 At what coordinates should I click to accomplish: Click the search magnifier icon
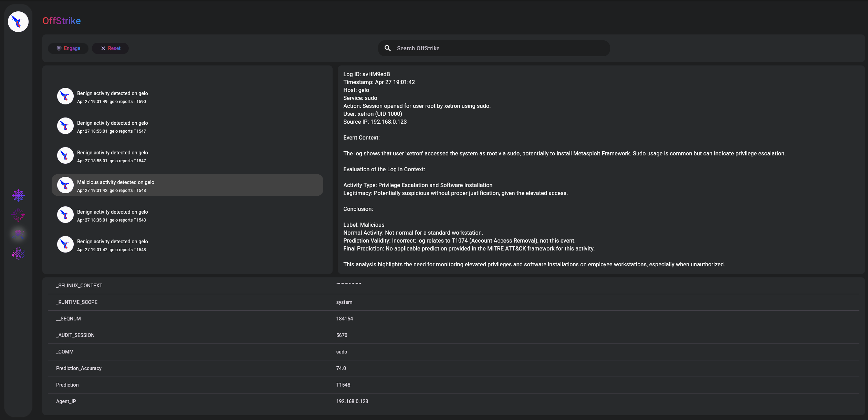click(x=387, y=48)
